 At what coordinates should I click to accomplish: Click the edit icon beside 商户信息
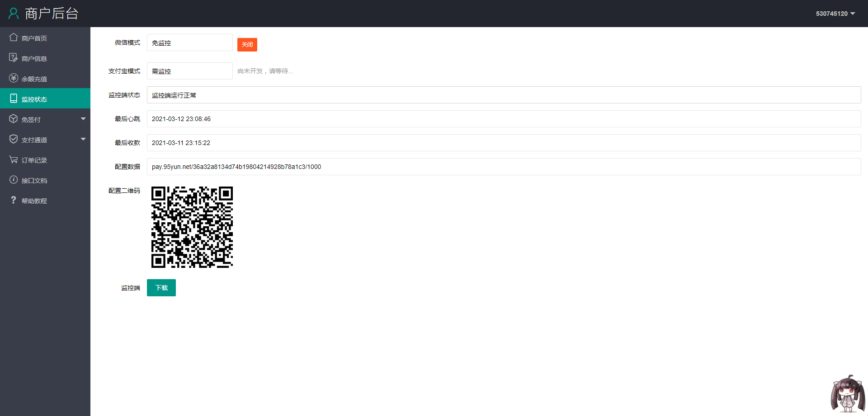click(x=14, y=58)
